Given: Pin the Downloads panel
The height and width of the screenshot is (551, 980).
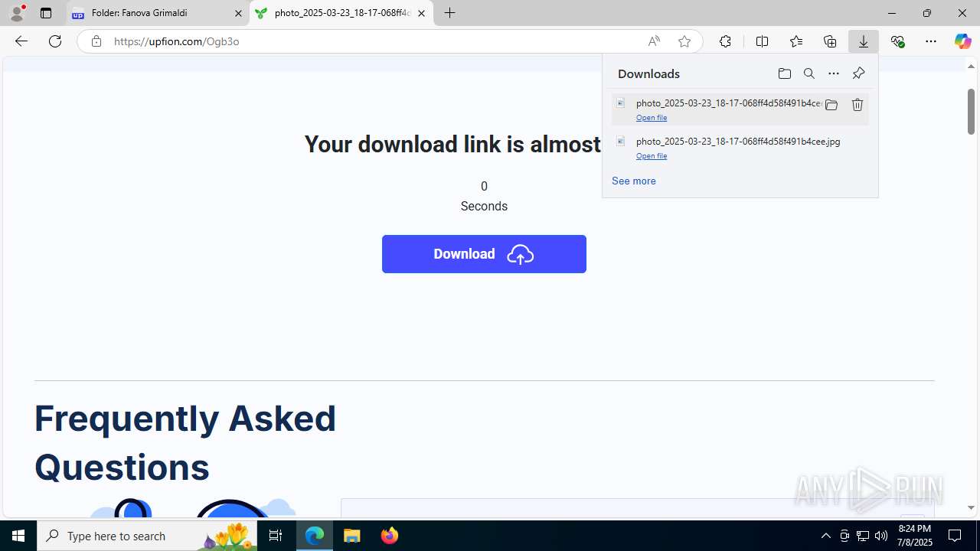Looking at the screenshot, I should coord(858,73).
